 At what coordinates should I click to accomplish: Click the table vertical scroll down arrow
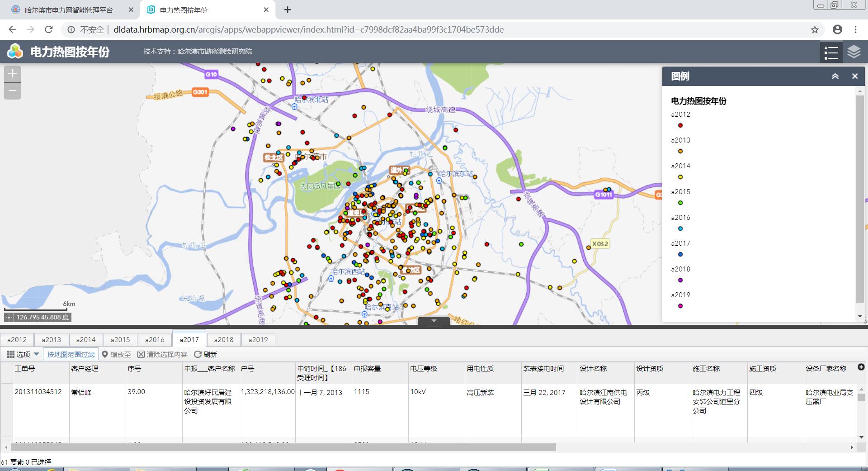click(x=861, y=437)
